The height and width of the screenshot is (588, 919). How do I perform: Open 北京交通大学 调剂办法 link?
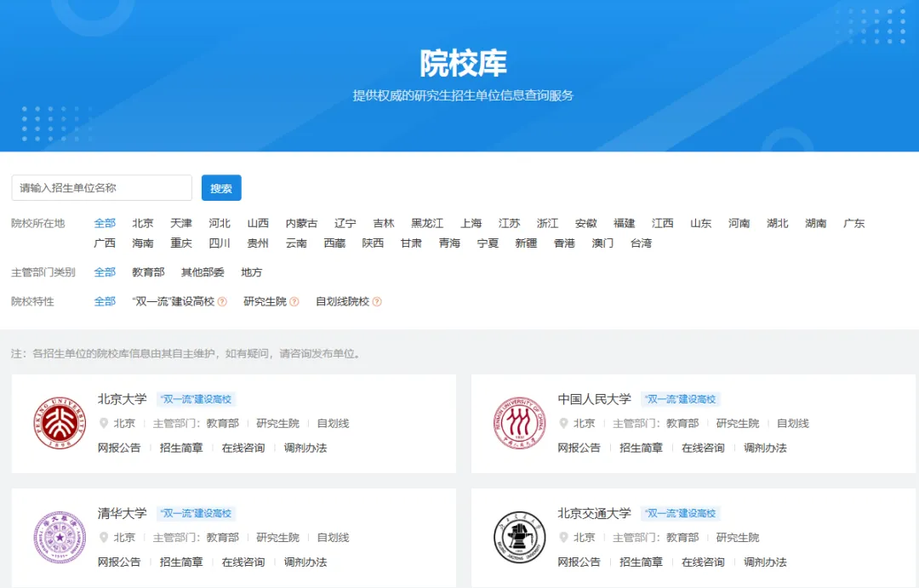tap(765, 562)
